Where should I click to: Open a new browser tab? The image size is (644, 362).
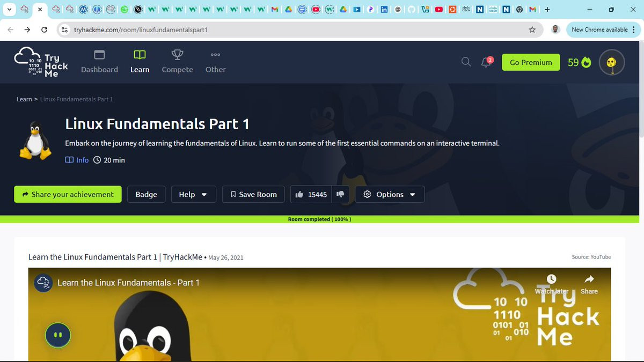547,9
